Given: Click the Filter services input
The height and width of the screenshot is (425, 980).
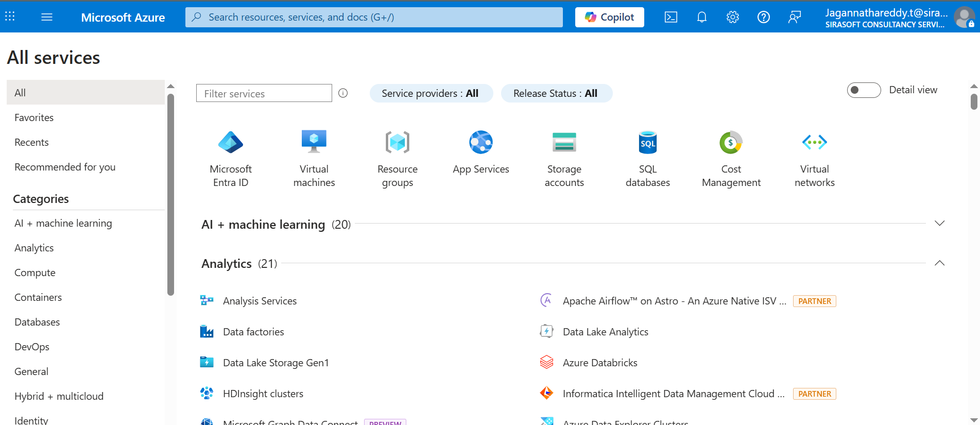Looking at the screenshot, I should coord(264,93).
